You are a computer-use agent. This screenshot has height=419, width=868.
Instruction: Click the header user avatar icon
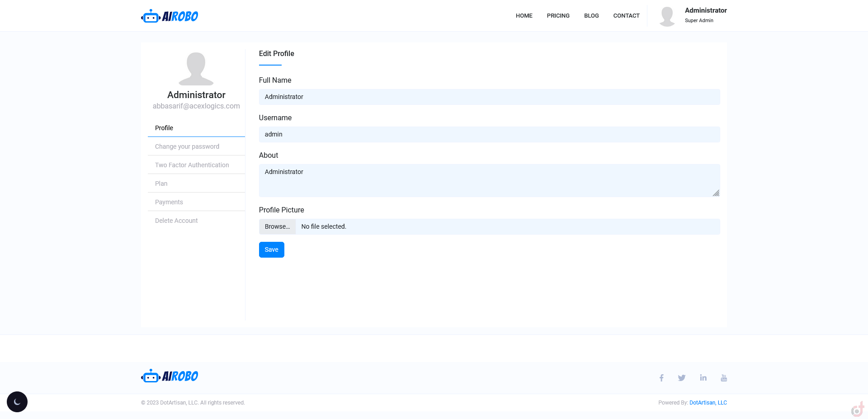pyautogui.click(x=667, y=16)
